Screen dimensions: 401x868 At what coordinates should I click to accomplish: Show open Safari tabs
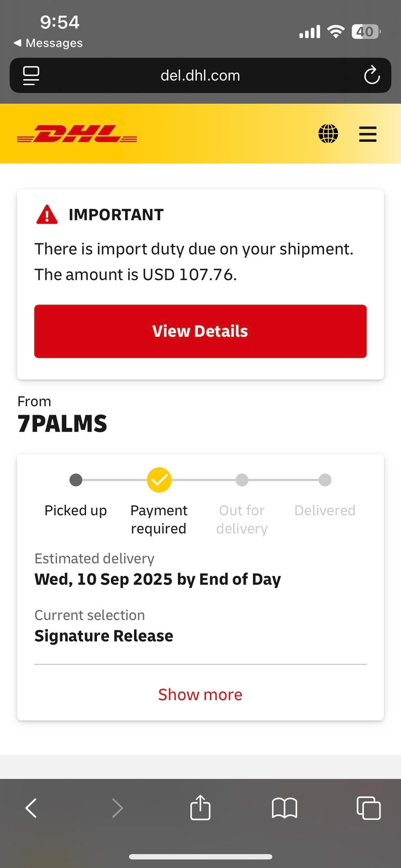[x=368, y=808]
